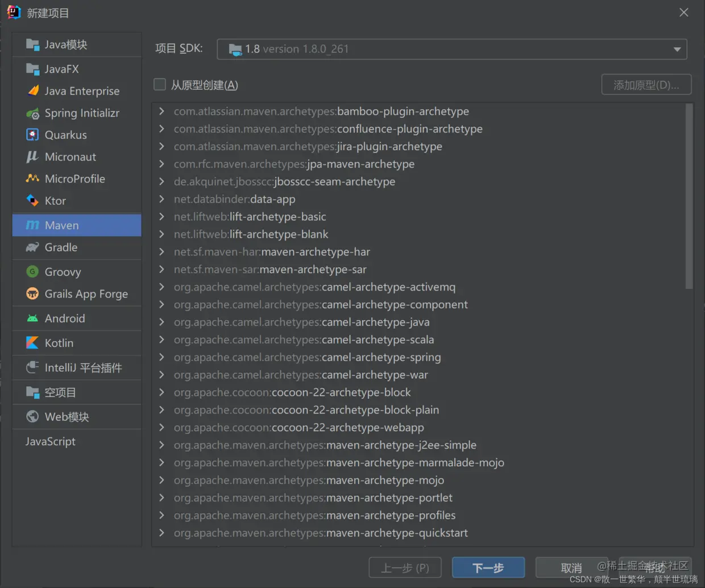The image size is (705, 588).
Task: Click the 上一步 (P) button
Action: pos(405,568)
